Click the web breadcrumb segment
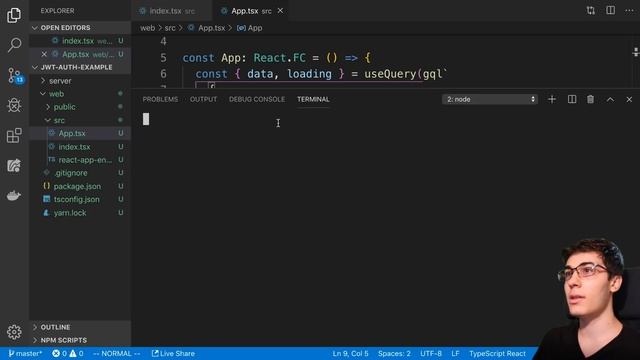640x360 pixels. (147, 28)
